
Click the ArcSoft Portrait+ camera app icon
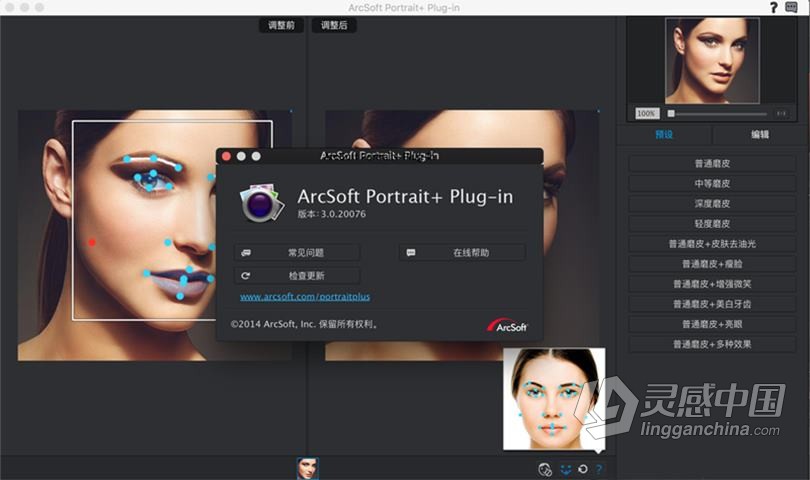[x=261, y=202]
